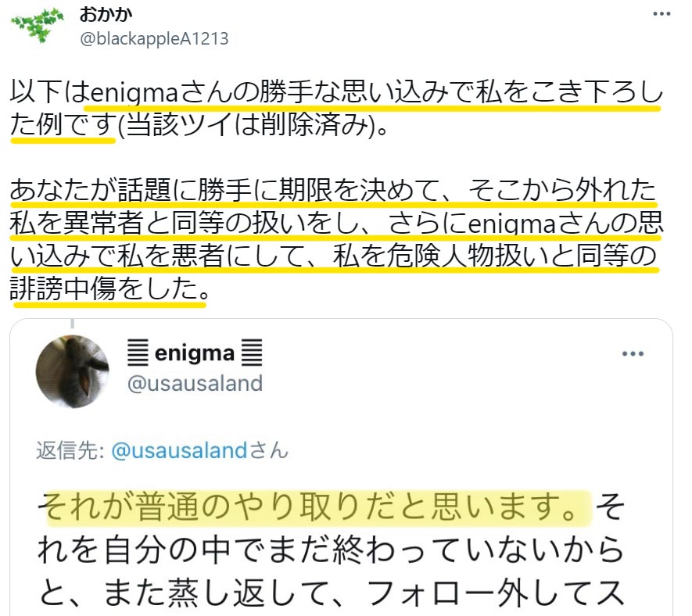Open enigma's rabbit profile picture
692x616 pixels.
[x=73, y=371]
